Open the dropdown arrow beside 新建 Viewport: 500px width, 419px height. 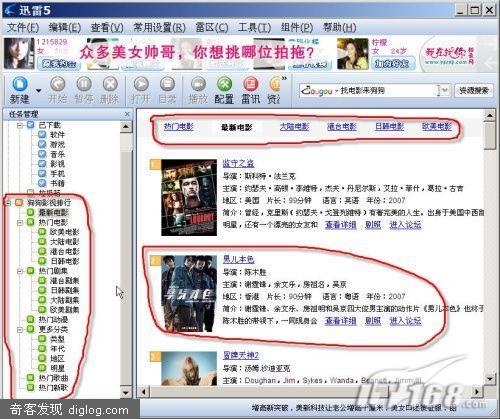[x=39, y=91]
